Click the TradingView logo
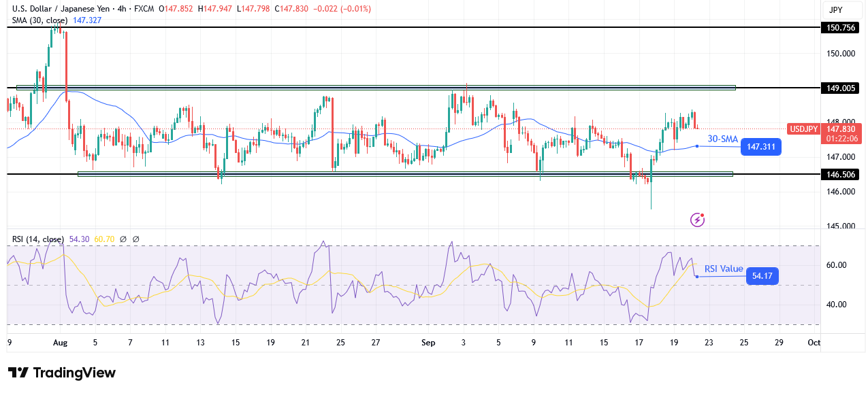868x393 pixels. [58, 373]
